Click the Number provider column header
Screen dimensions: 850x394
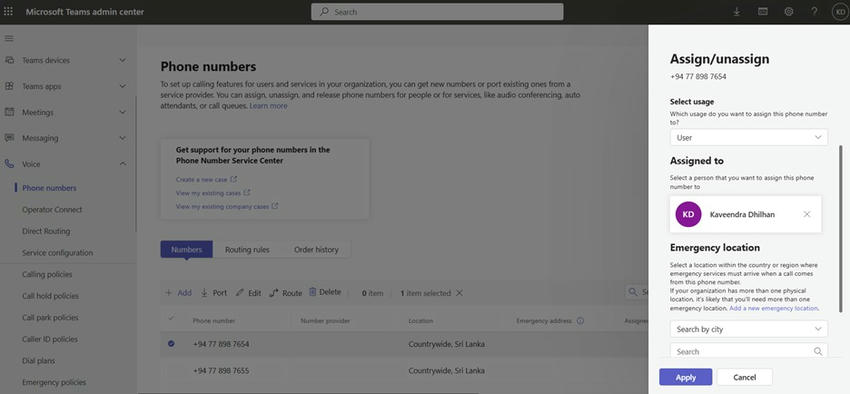click(325, 321)
